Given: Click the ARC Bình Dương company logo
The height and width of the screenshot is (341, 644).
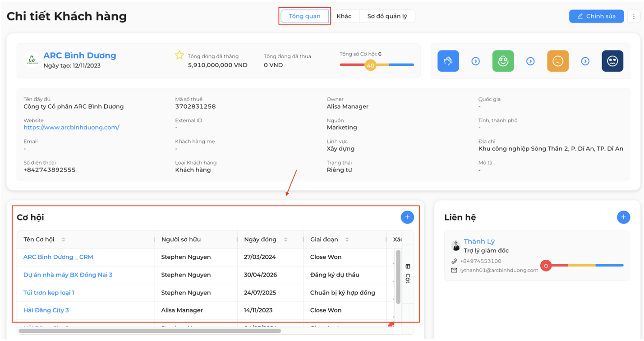Looking at the screenshot, I should (32, 60).
